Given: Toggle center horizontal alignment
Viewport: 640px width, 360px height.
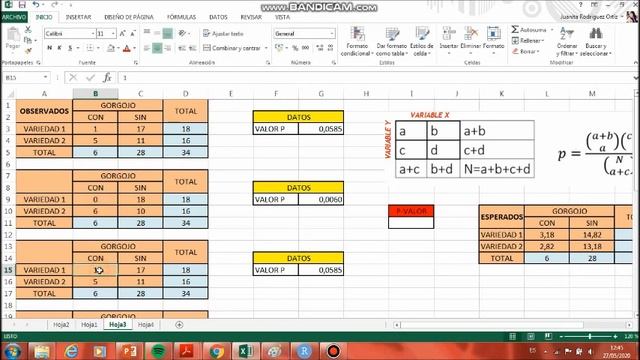Looking at the screenshot, I should pyautogui.click(x=157, y=48).
